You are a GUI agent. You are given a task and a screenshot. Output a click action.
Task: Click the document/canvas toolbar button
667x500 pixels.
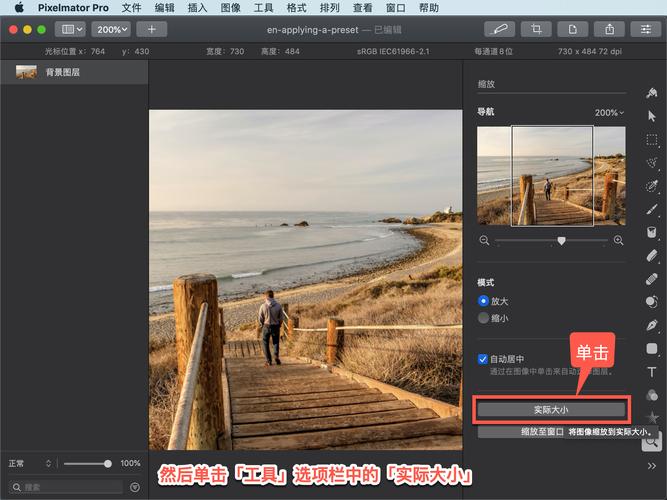click(x=573, y=29)
